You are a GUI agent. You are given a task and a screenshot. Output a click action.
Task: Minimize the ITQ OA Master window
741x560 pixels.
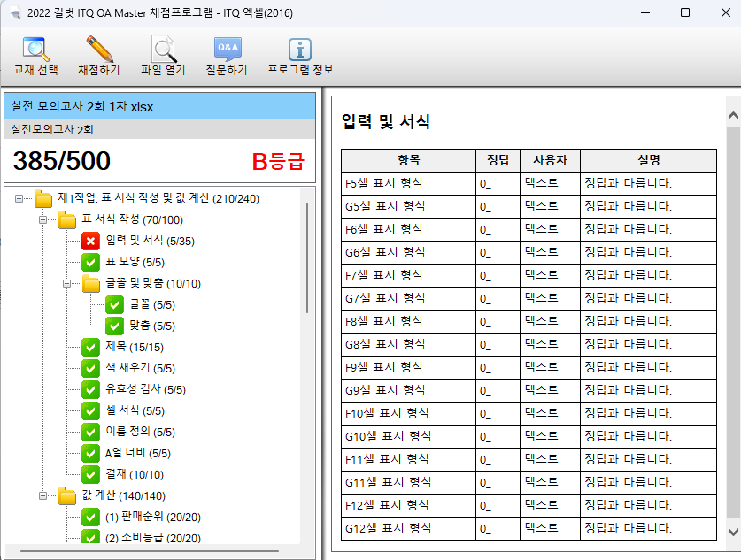coord(645,12)
